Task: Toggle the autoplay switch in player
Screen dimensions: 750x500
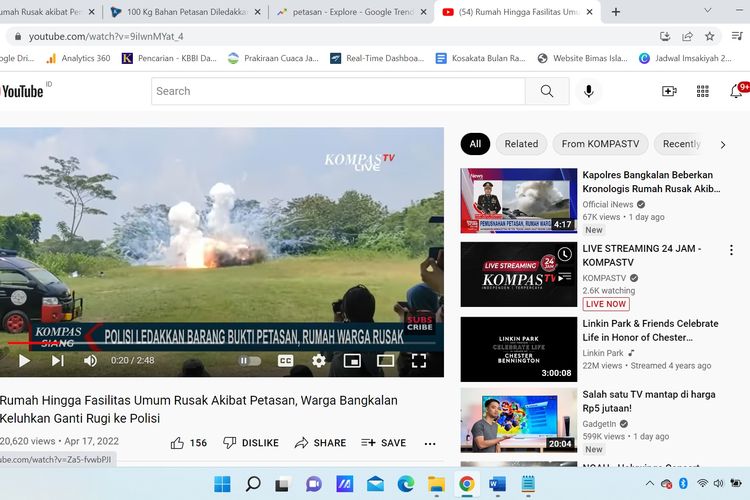Action: [250, 360]
